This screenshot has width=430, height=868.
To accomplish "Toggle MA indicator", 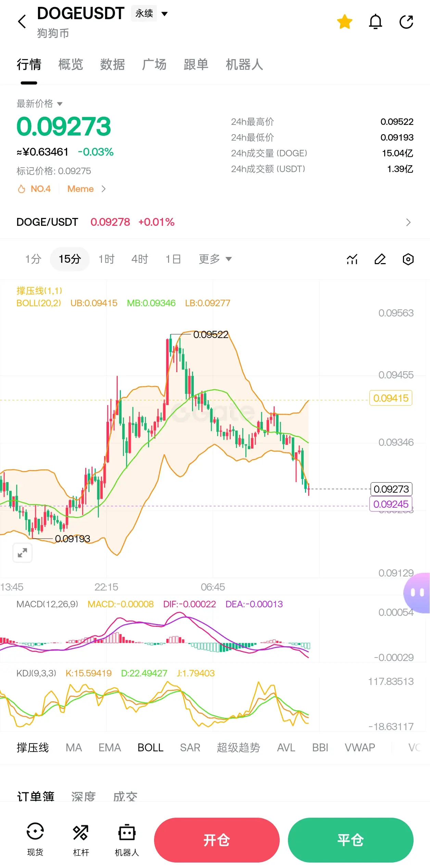I will click(x=74, y=748).
